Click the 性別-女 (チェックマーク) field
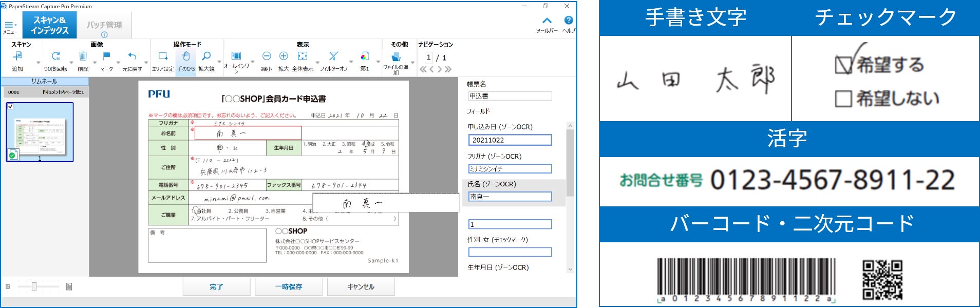 [510, 252]
